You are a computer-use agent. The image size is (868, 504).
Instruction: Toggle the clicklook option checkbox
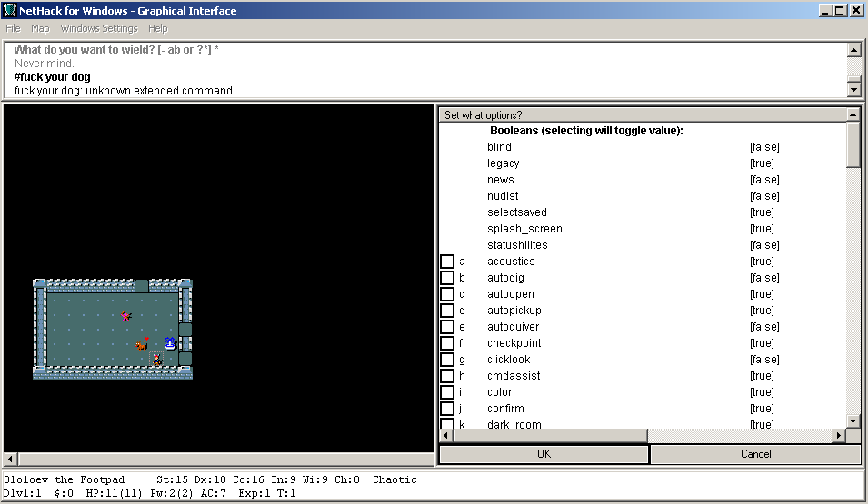(447, 359)
